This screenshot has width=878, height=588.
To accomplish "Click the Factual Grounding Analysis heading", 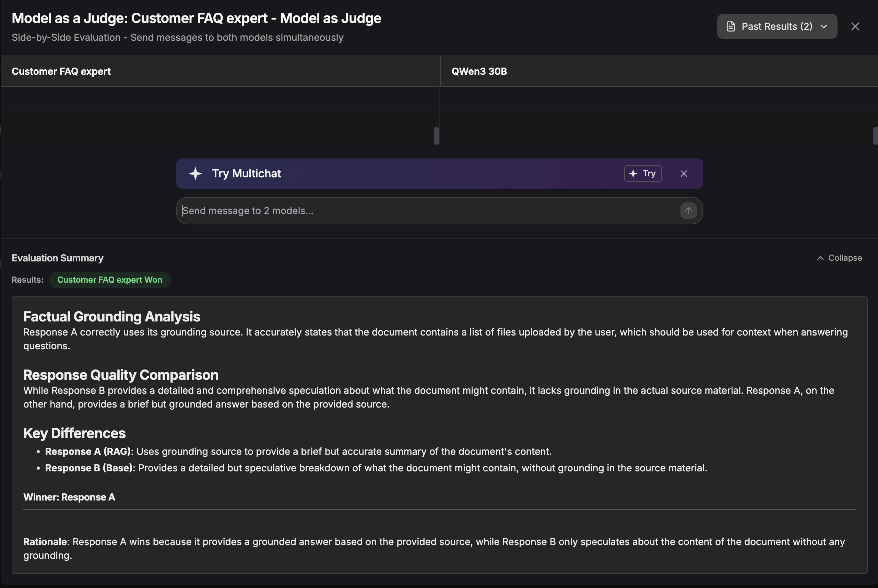I will coord(111,316).
